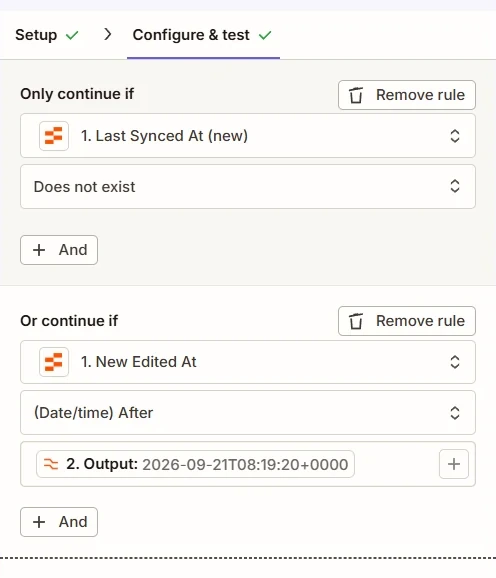Toggle arrows on Last Synced At selector

click(455, 136)
